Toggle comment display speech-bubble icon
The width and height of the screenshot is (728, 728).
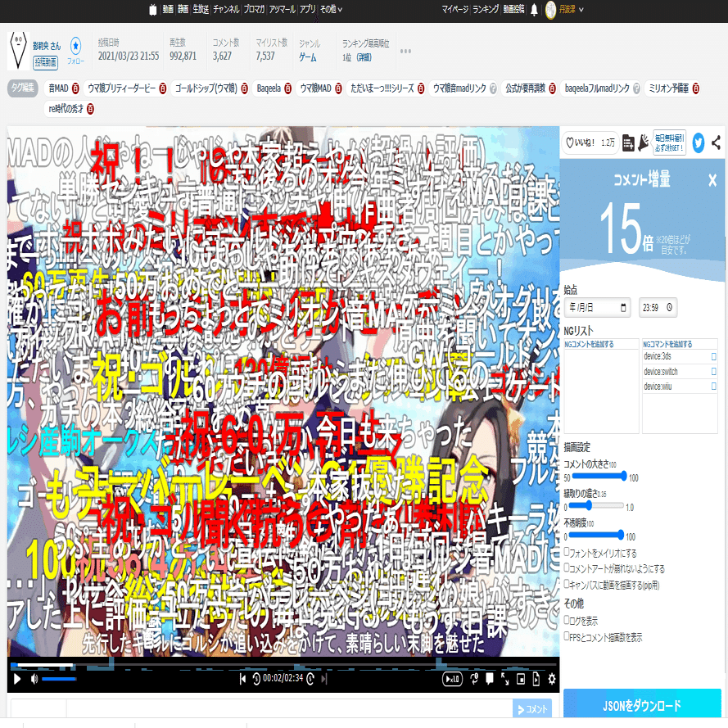tap(490, 679)
